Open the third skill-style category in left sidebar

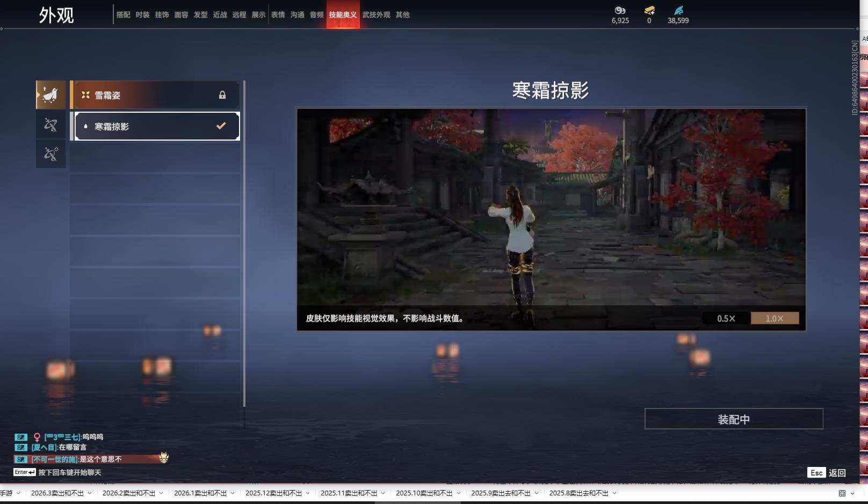point(50,154)
